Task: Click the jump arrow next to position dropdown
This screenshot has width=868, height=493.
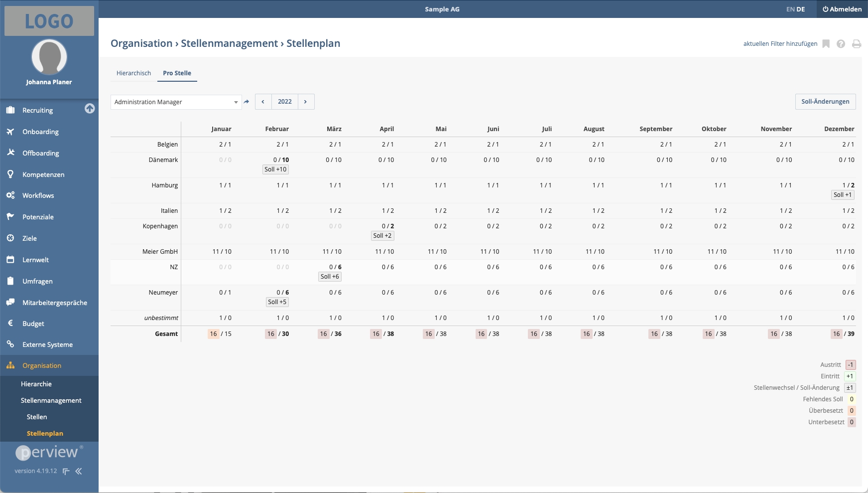Action: click(x=247, y=102)
